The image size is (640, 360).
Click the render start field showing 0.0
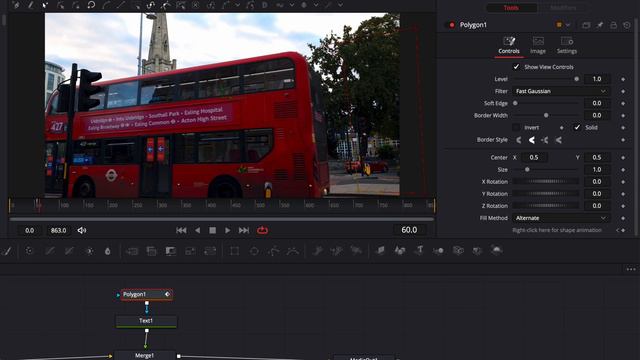[x=30, y=230]
